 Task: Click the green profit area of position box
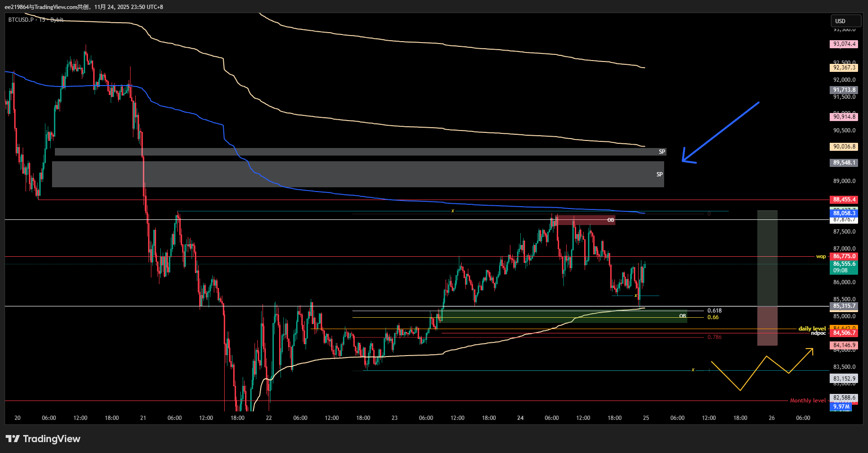(x=767, y=258)
